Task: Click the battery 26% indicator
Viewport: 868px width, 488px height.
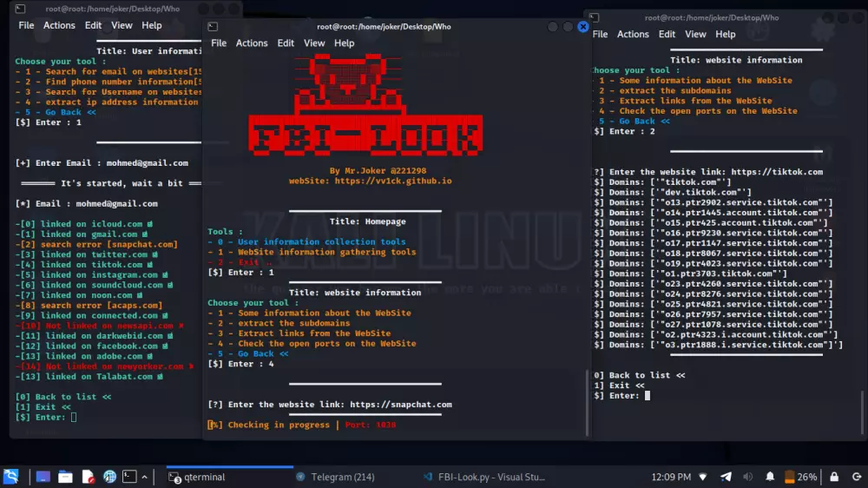Action: coord(800,477)
